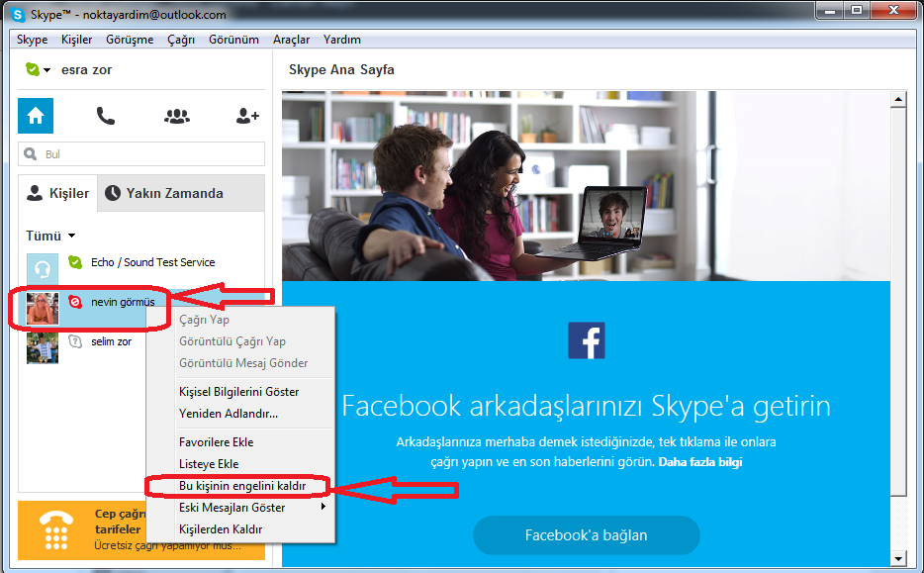Switch to the Yakın Zamanda tab

181,193
